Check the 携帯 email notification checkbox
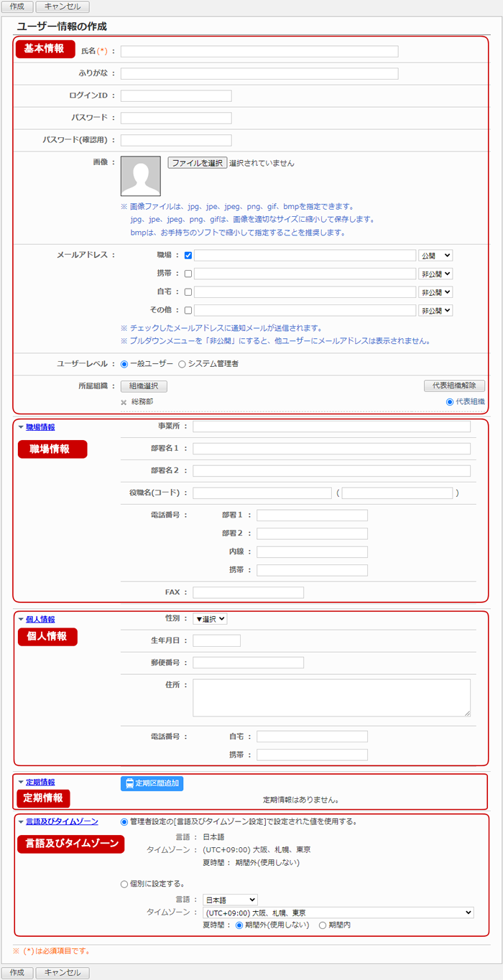 click(188, 274)
